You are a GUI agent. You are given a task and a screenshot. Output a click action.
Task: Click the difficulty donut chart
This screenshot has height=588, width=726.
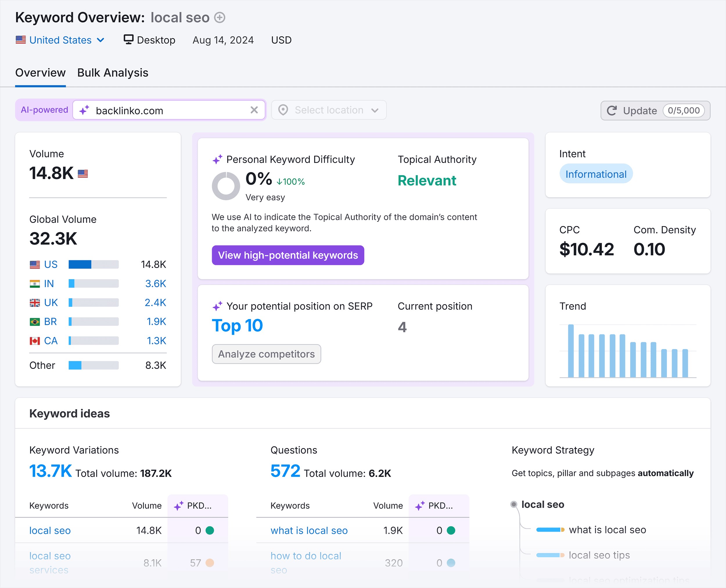(226, 186)
